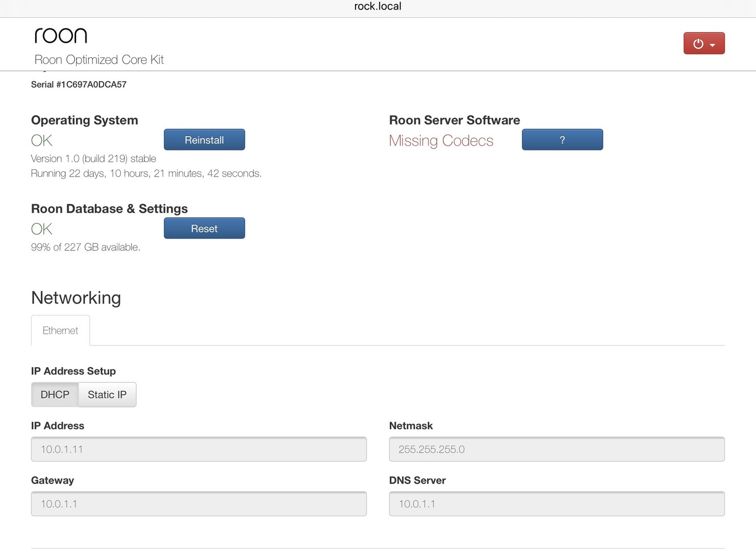
Task: Select the Ethernet networking tab
Action: tap(60, 331)
